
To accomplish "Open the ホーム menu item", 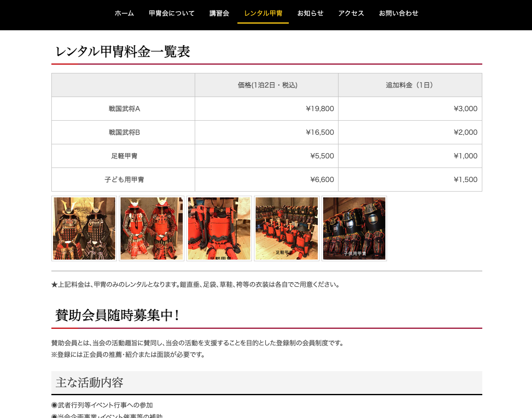I will pos(124,13).
